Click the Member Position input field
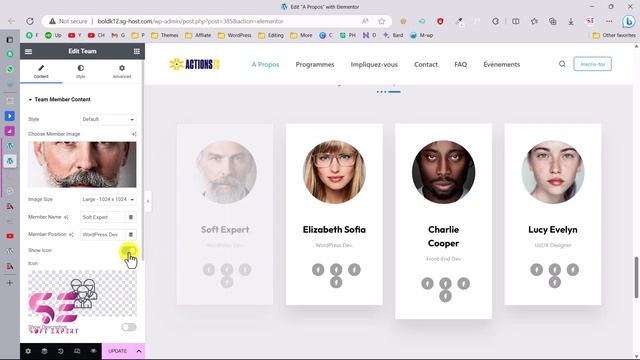The image size is (640, 360). pos(102,234)
